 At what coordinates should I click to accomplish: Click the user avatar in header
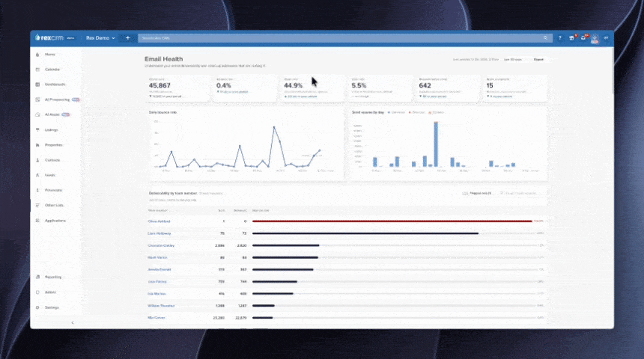pyautogui.click(x=595, y=38)
